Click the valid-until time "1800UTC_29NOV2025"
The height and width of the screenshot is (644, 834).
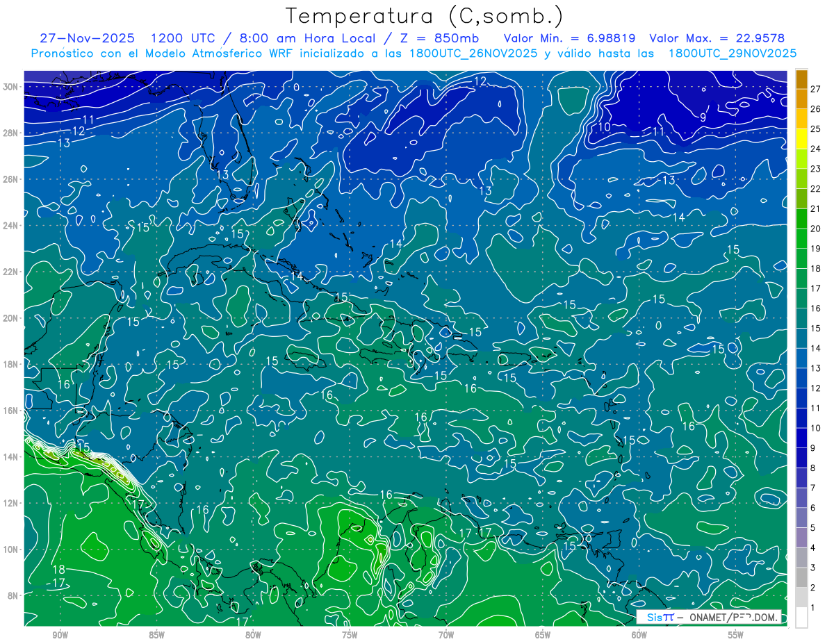(x=732, y=53)
